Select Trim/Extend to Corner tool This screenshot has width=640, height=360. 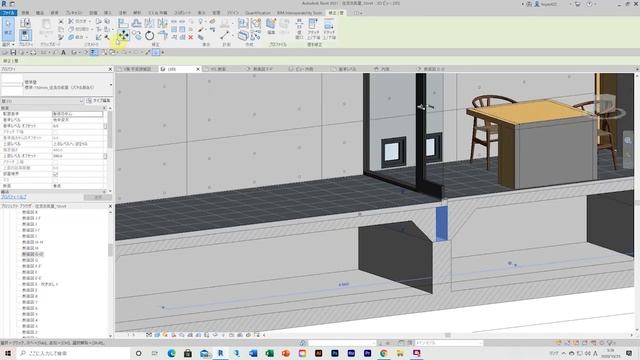[x=162, y=36]
